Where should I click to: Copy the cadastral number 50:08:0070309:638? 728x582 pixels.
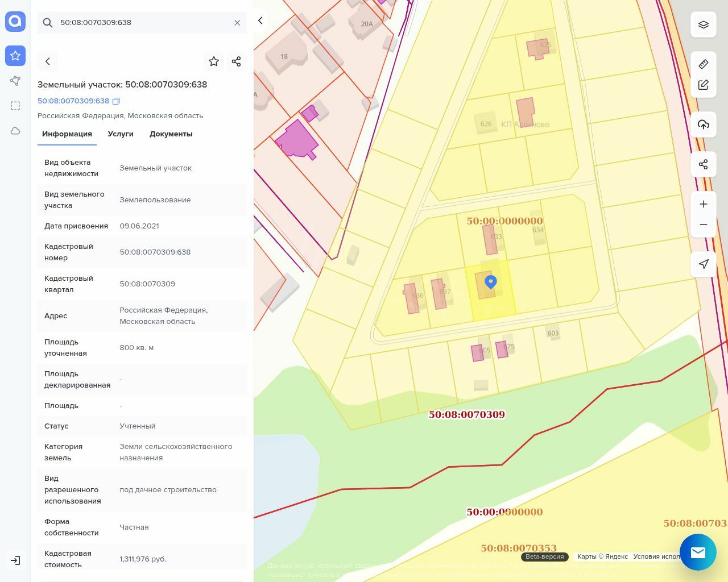point(116,101)
